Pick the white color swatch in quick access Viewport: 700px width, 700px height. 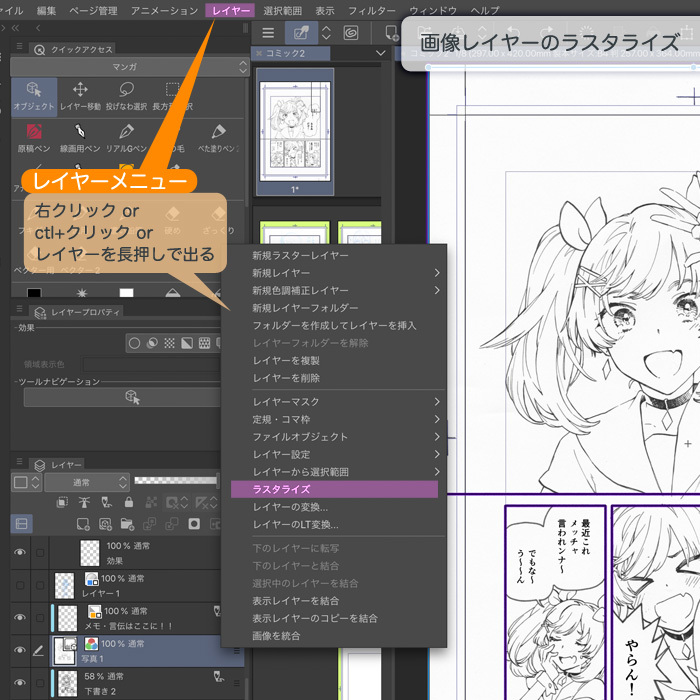point(126,292)
